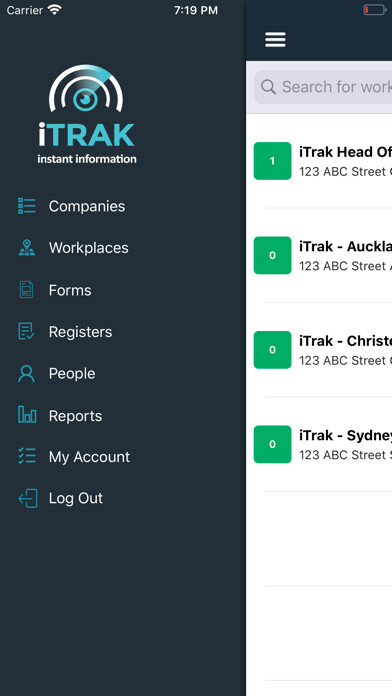Go to Registers in the menu

click(80, 332)
